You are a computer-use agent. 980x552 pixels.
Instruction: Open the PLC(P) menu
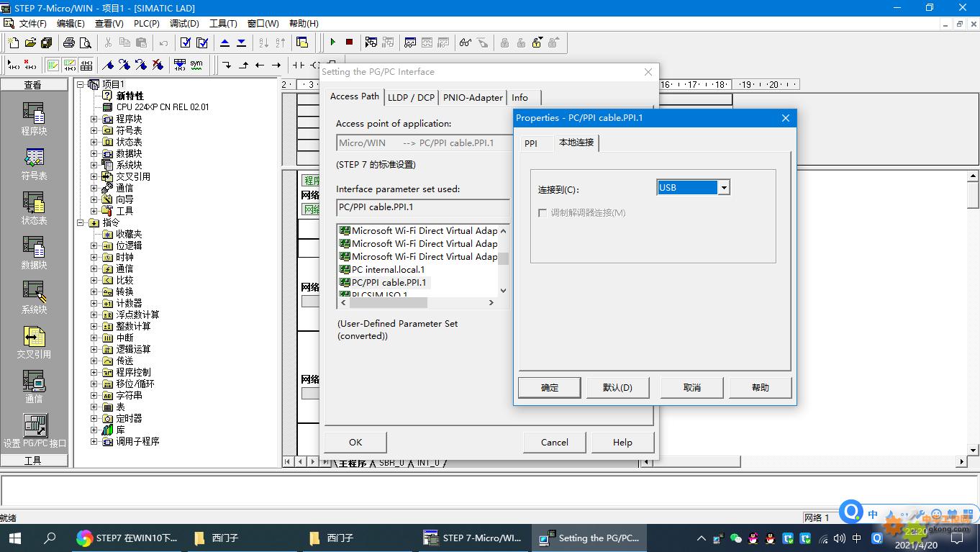pos(146,24)
